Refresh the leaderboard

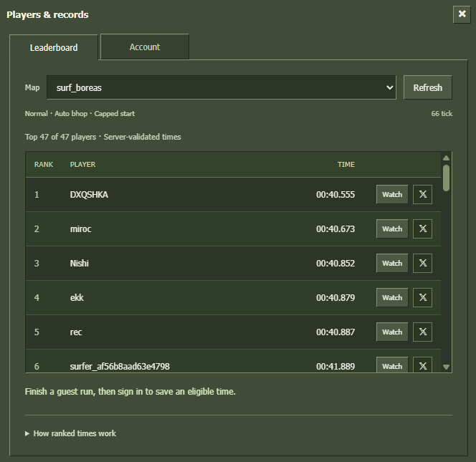(x=428, y=87)
